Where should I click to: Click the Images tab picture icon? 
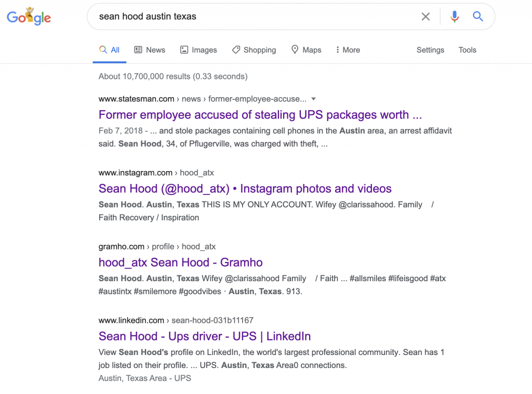click(184, 50)
